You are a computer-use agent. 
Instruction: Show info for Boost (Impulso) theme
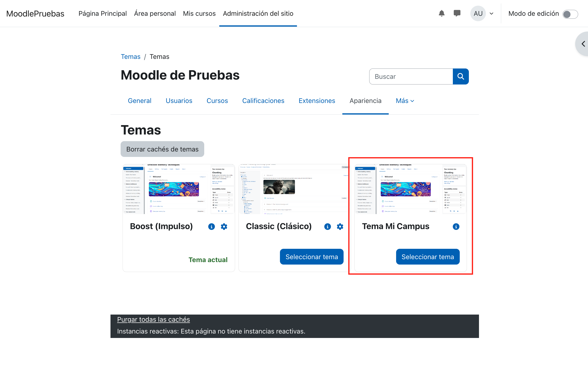pos(211,227)
